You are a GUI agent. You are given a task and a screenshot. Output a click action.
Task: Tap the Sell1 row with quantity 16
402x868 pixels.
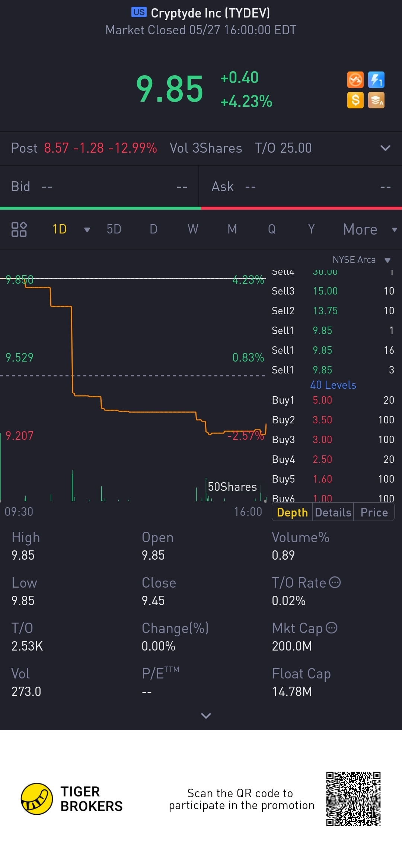coord(333,350)
